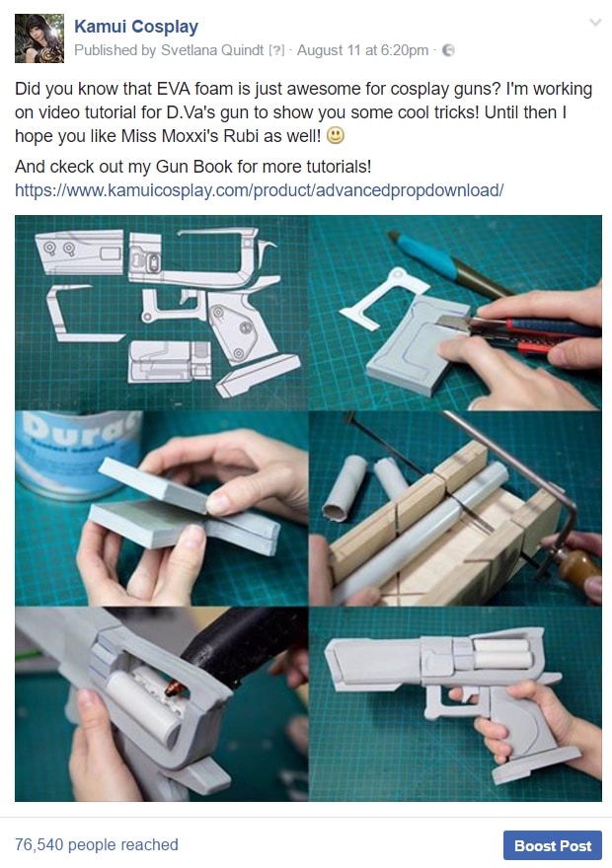Click the [?] help icon after the publisher name

pyautogui.click(x=276, y=50)
